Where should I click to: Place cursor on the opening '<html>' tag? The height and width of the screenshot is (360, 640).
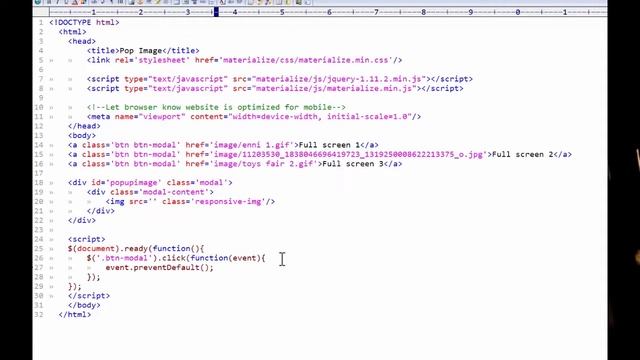coord(73,32)
